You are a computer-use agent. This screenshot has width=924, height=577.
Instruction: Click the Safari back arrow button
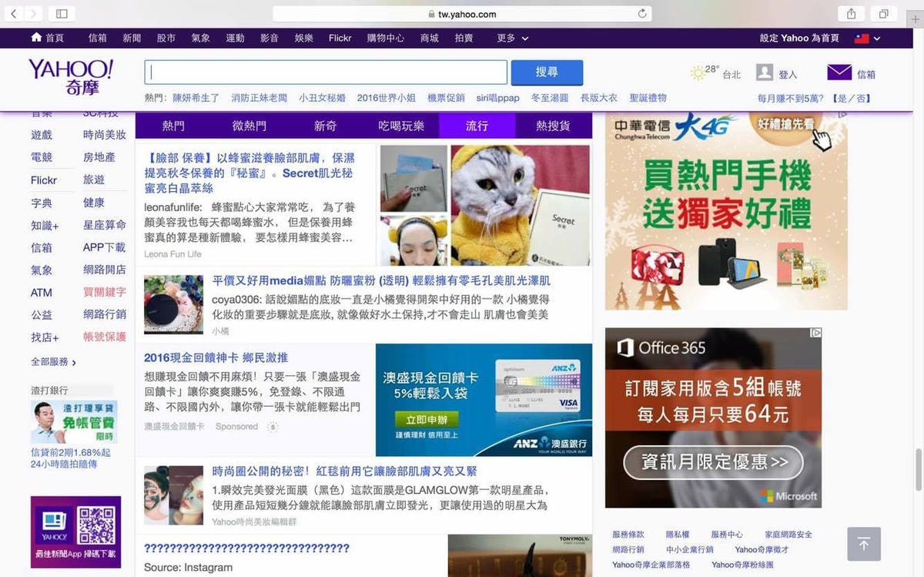[x=14, y=14]
